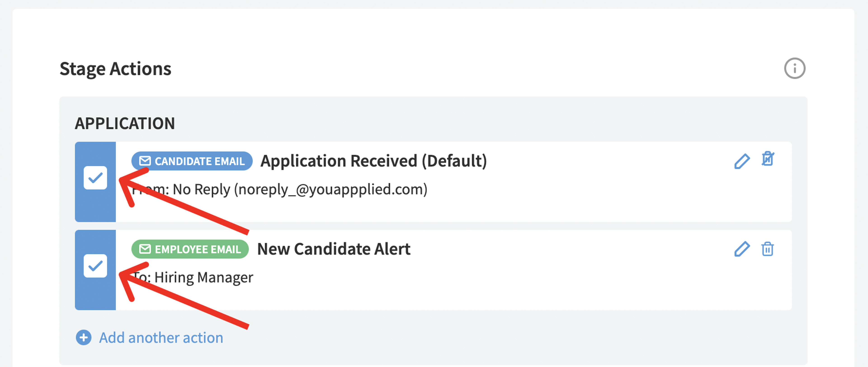
Task: Click the plus circle icon for adding action
Action: (x=84, y=337)
